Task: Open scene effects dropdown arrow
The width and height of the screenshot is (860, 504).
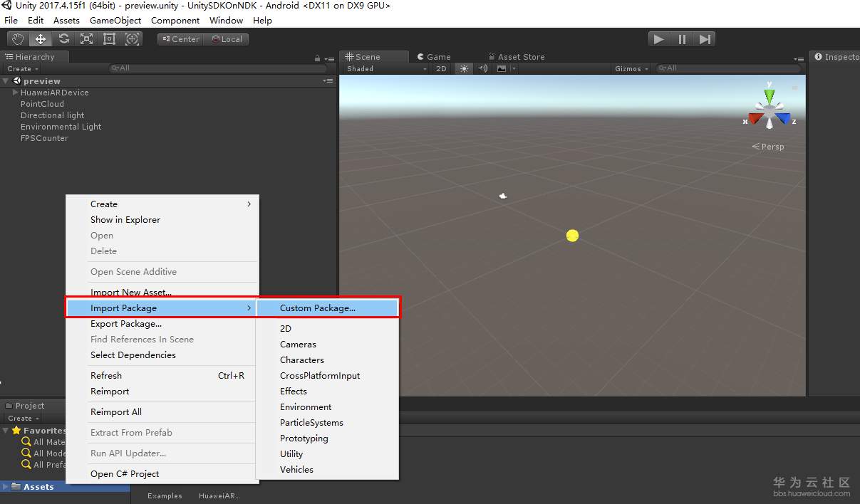Action: tap(514, 68)
